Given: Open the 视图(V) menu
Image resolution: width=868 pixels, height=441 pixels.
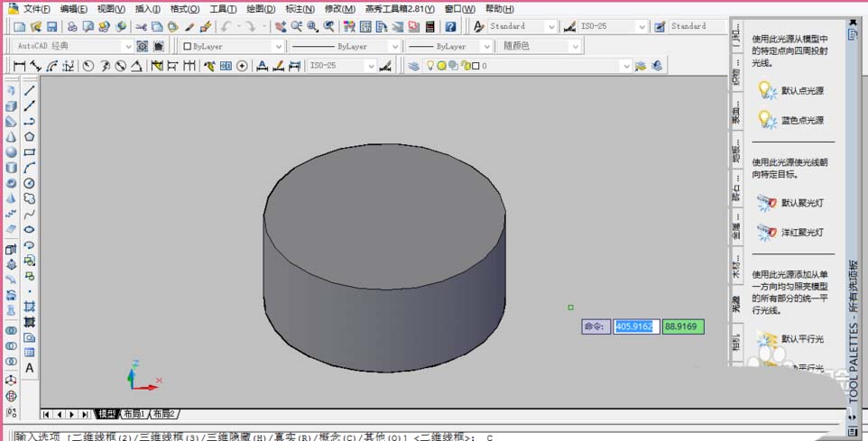Looking at the screenshot, I should coord(111,9).
